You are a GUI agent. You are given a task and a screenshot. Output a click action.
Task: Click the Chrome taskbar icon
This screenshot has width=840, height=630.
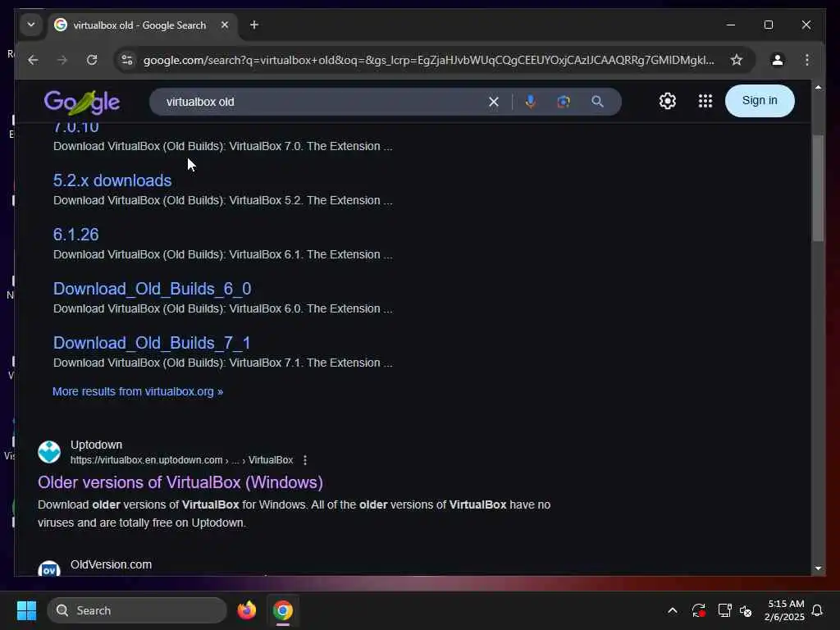coord(283,610)
